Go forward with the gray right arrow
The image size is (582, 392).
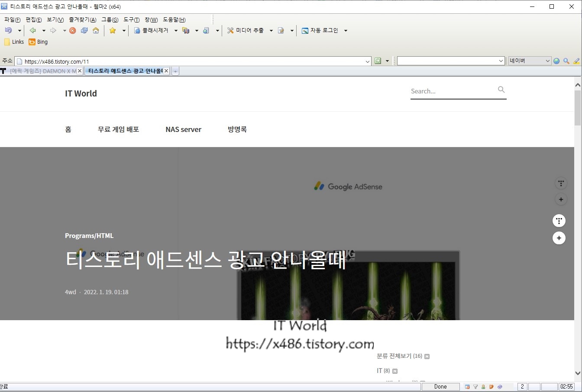point(53,30)
